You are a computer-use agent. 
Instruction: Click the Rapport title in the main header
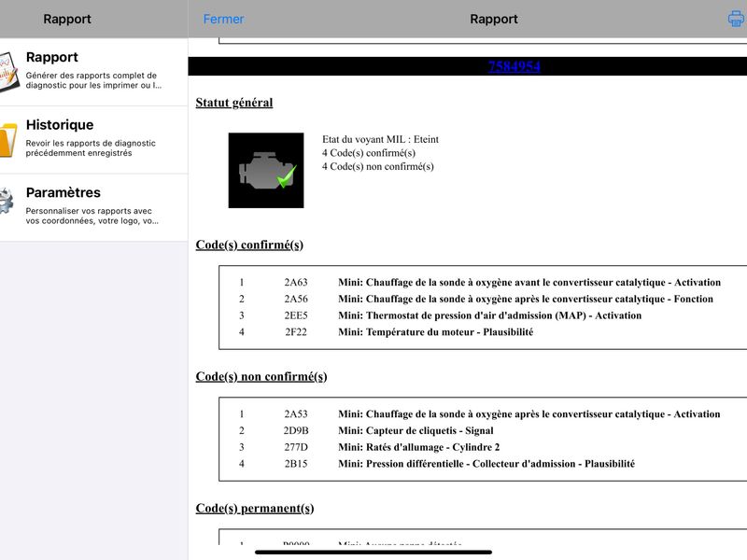pyautogui.click(x=494, y=19)
